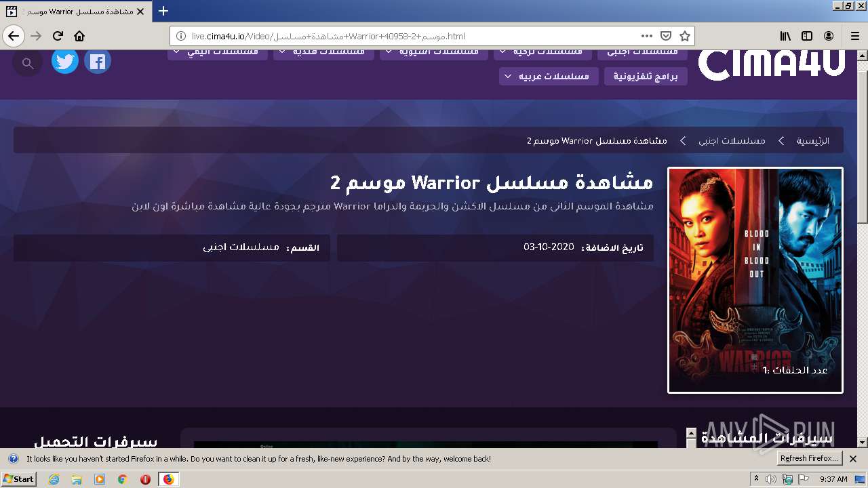Open the Twitter social icon
The width and height of the screenshot is (868, 488).
65,62
